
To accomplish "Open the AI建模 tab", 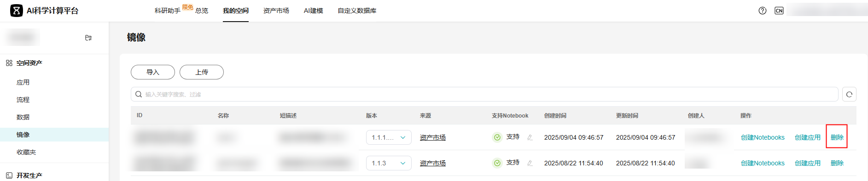I will [313, 11].
